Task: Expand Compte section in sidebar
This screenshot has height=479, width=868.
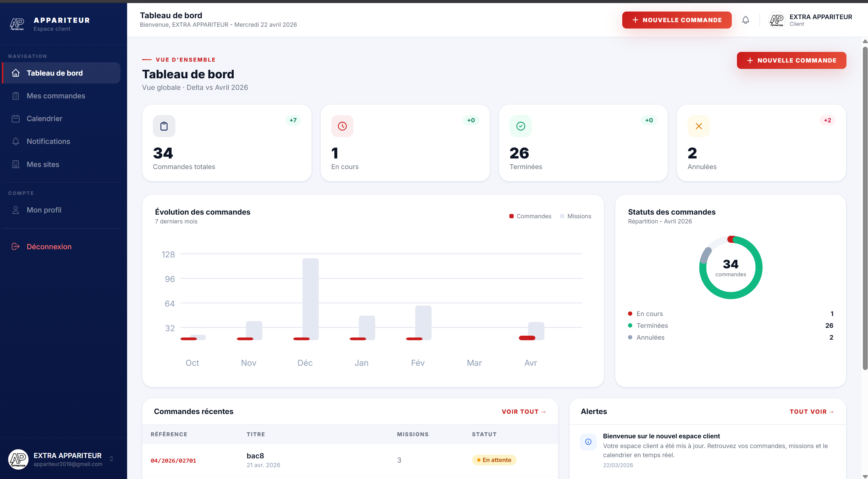Action: click(21, 193)
